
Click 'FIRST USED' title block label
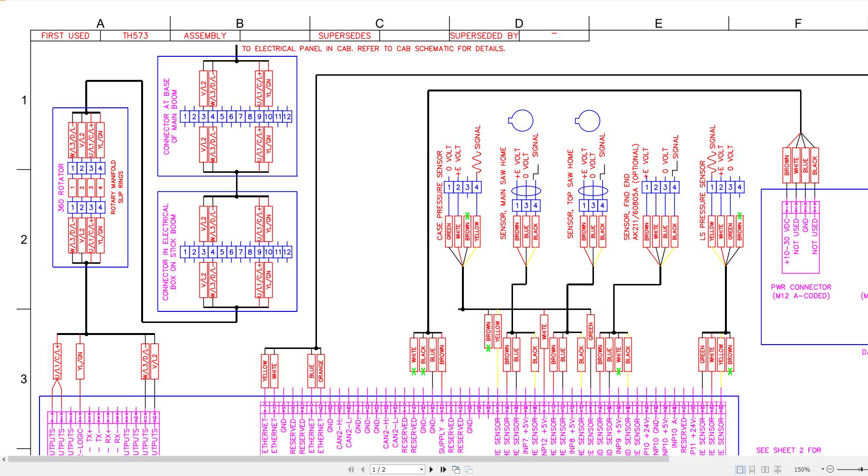(65, 36)
